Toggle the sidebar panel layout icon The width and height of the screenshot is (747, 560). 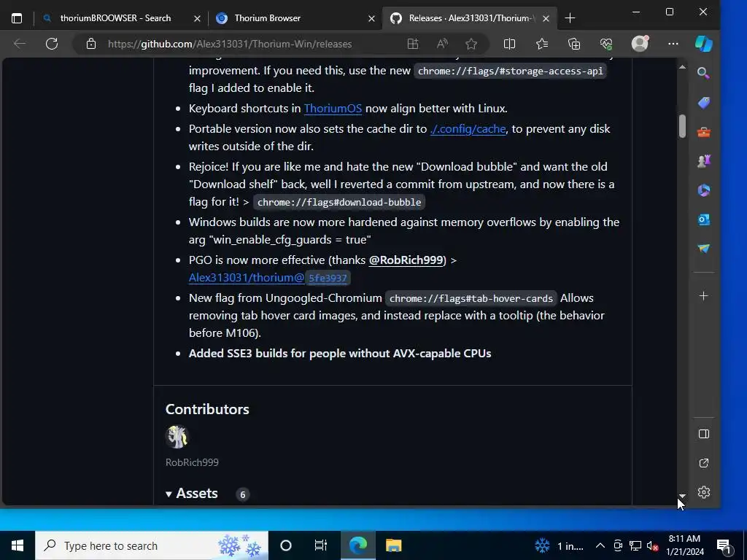[x=704, y=434]
